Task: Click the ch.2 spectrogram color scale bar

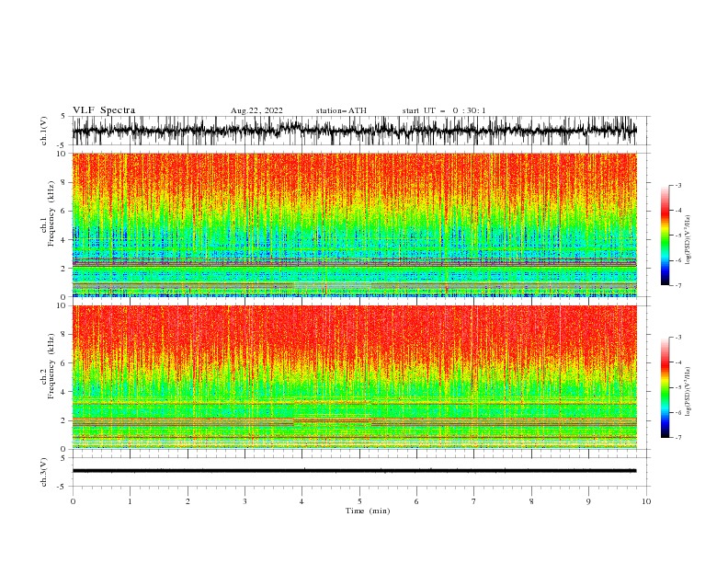Action: pyautogui.click(x=665, y=387)
